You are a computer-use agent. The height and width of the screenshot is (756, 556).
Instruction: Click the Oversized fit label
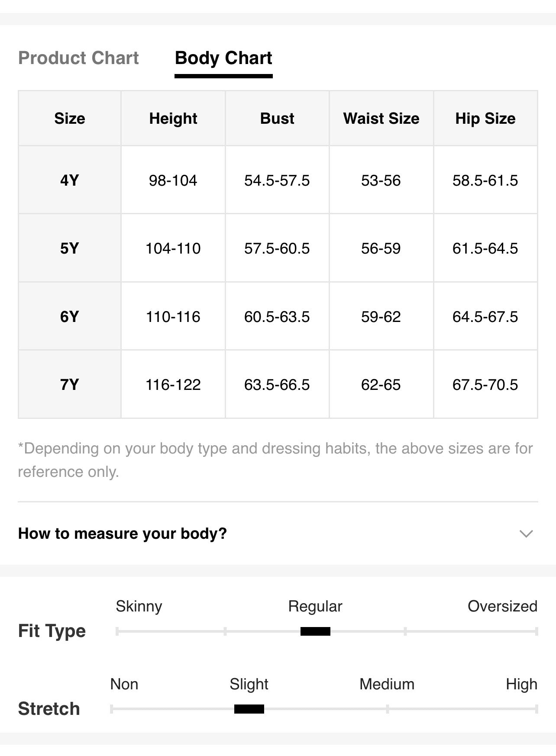(x=502, y=606)
